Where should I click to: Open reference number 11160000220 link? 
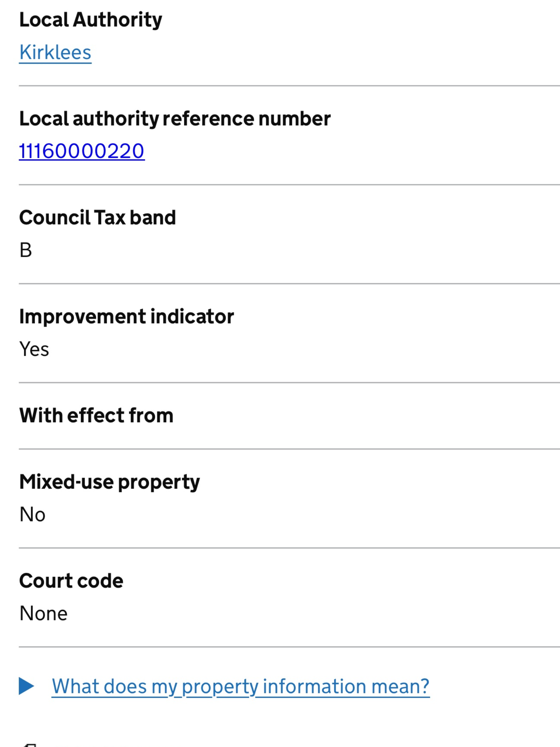tap(82, 151)
